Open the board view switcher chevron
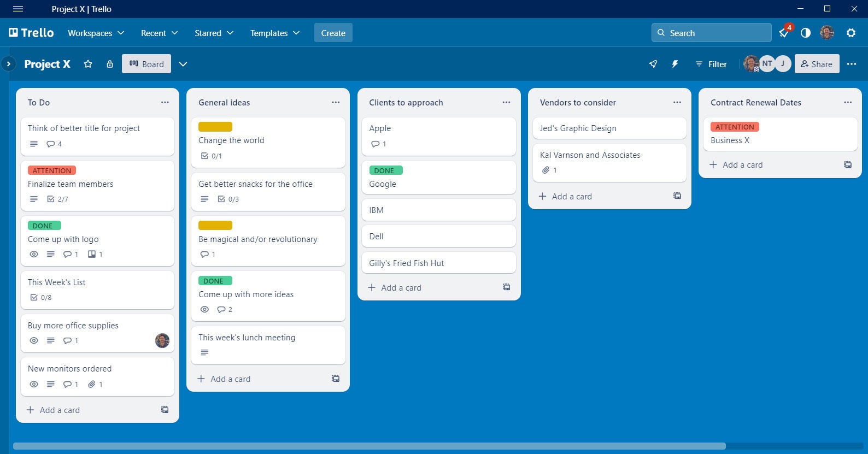Viewport: 868px width, 454px height. tap(183, 64)
